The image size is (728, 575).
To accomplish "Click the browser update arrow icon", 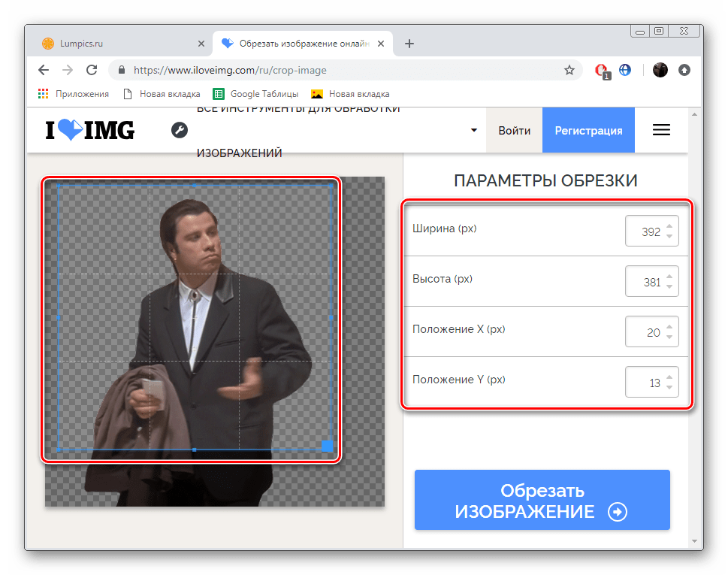I will 684,70.
